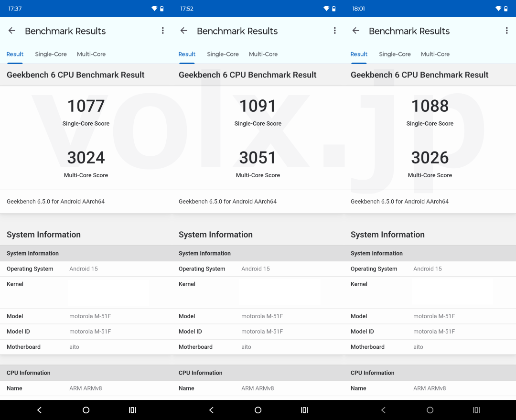The height and width of the screenshot is (420, 516).
Task: Open the three-dot overflow menu in the 18:01 screen
Action: click(506, 31)
